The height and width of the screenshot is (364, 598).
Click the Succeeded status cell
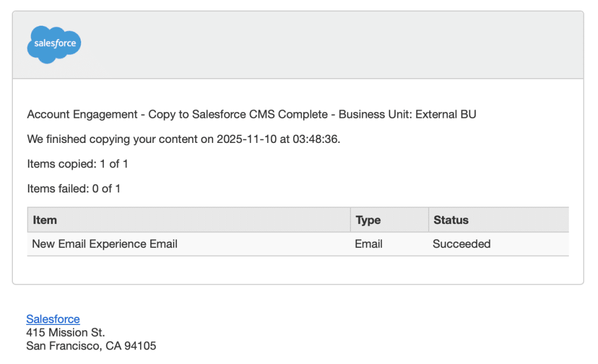(x=461, y=244)
